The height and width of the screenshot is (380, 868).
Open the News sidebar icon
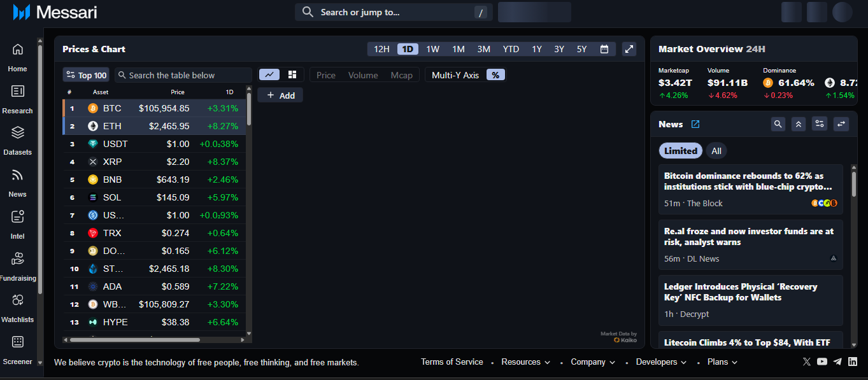tap(18, 174)
